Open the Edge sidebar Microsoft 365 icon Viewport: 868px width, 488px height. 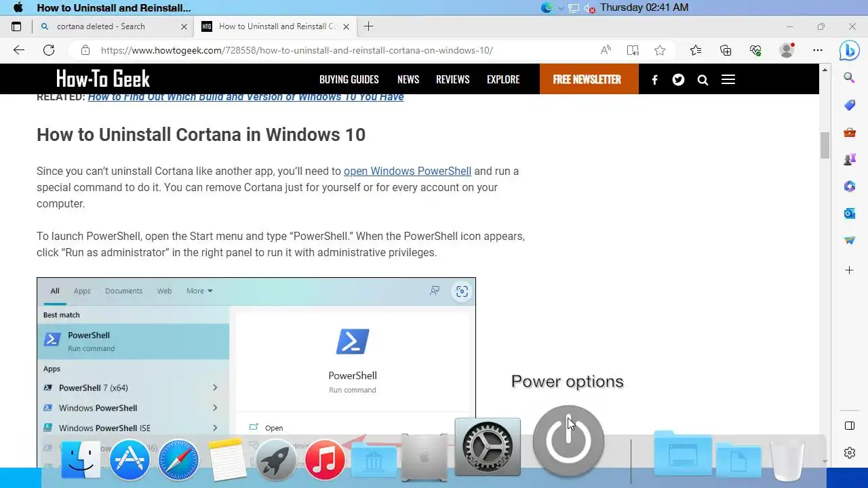849,186
